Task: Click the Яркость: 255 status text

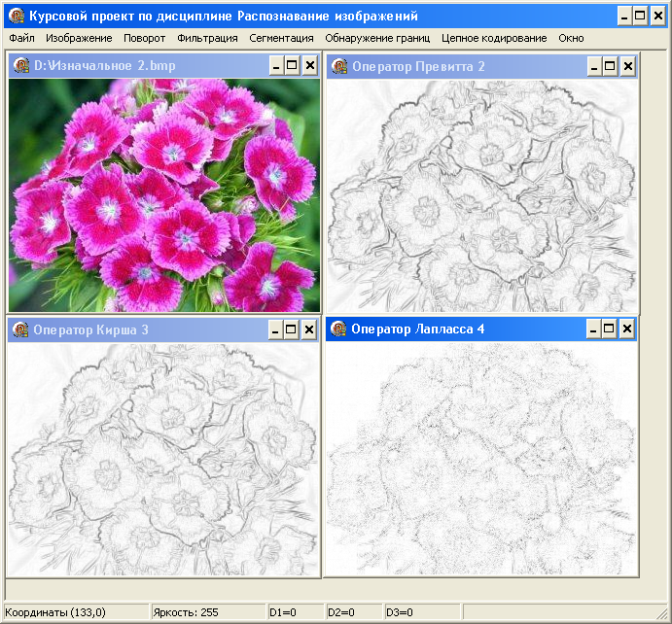Action: coord(186,612)
